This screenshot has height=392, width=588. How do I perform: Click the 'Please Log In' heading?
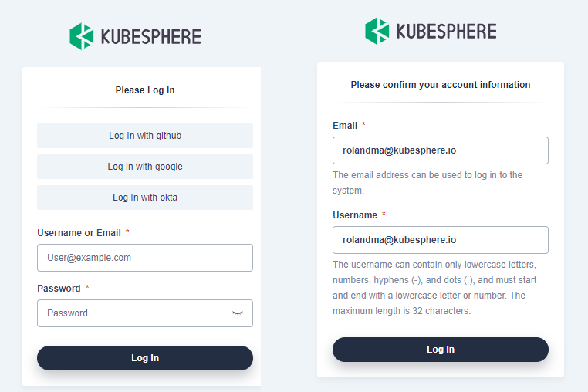pyautogui.click(x=145, y=90)
